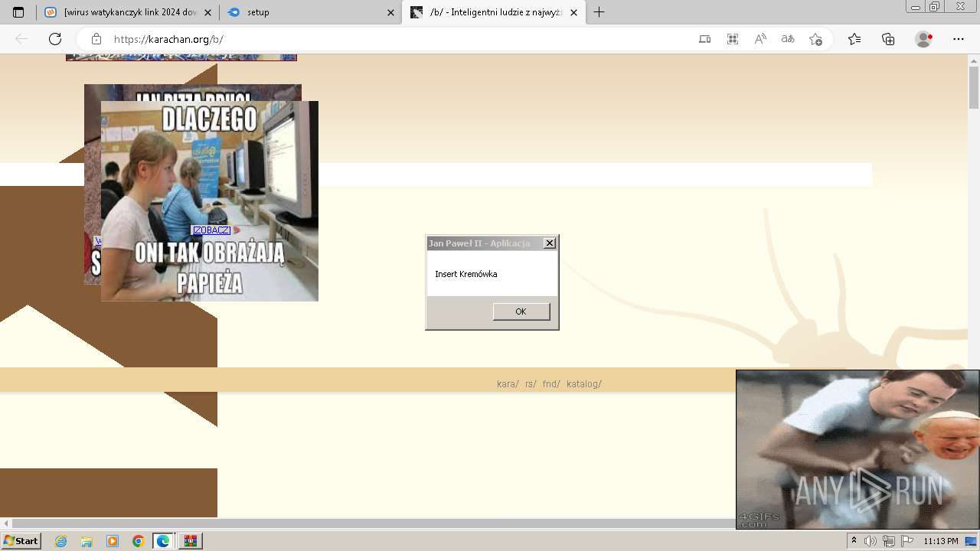Open Collections
The height and width of the screenshot is (551, 980).
[x=888, y=39]
